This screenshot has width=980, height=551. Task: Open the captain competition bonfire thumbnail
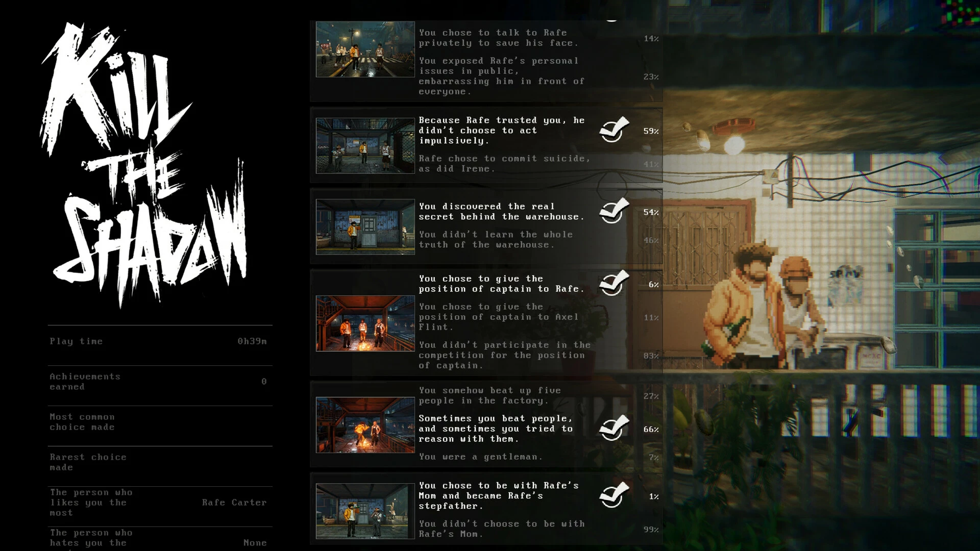pos(365,323)
